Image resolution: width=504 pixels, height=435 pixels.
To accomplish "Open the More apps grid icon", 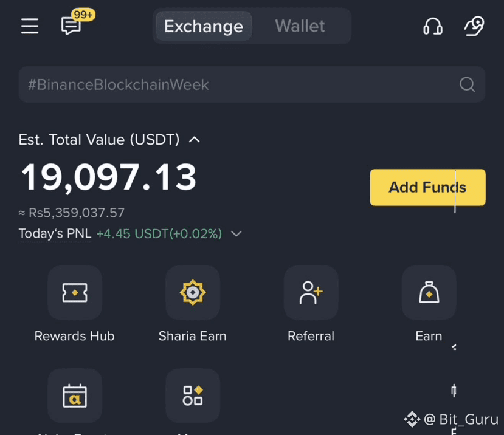I will [193, 396].
